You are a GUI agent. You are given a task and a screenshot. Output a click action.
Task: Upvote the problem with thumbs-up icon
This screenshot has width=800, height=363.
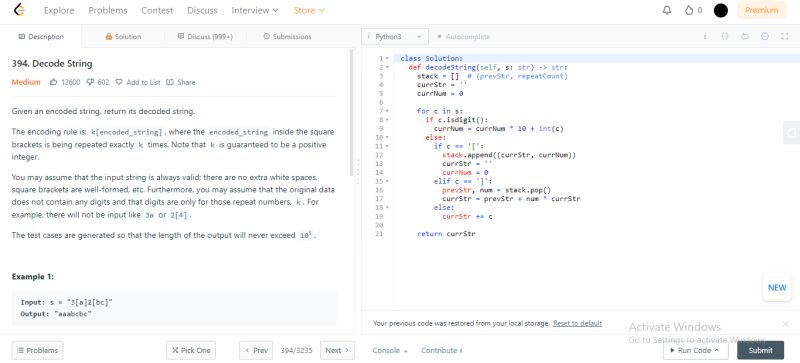53,82
